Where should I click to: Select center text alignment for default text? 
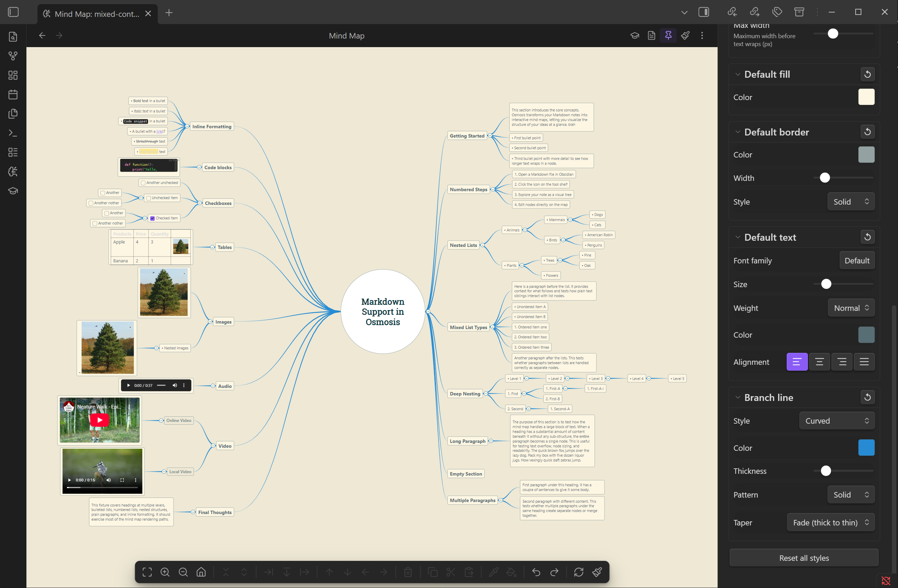[820, 361]
